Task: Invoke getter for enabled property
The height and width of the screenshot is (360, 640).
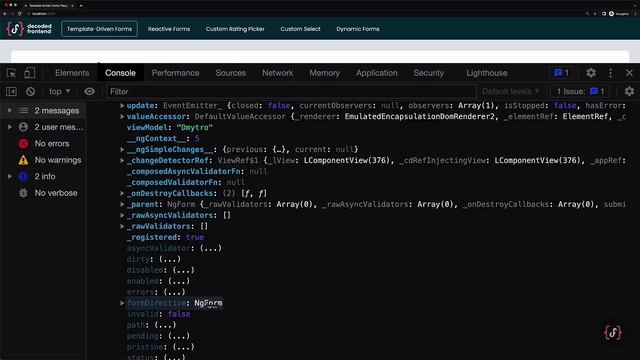Action: click(179, 281)
